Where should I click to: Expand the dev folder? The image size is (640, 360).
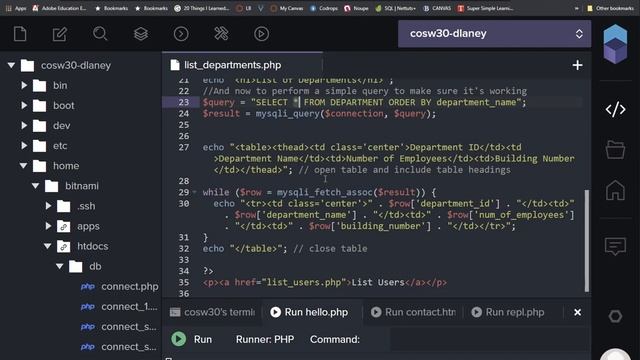point(24,125)
